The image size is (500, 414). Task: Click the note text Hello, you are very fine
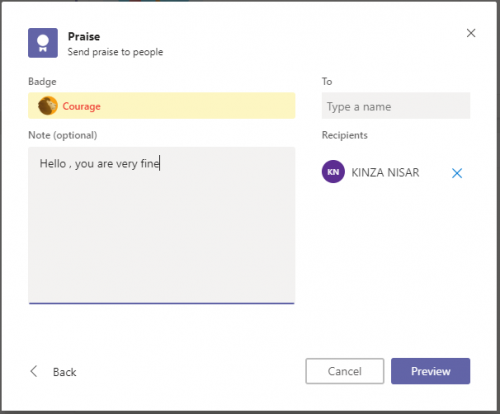click(x=100, y=164)
